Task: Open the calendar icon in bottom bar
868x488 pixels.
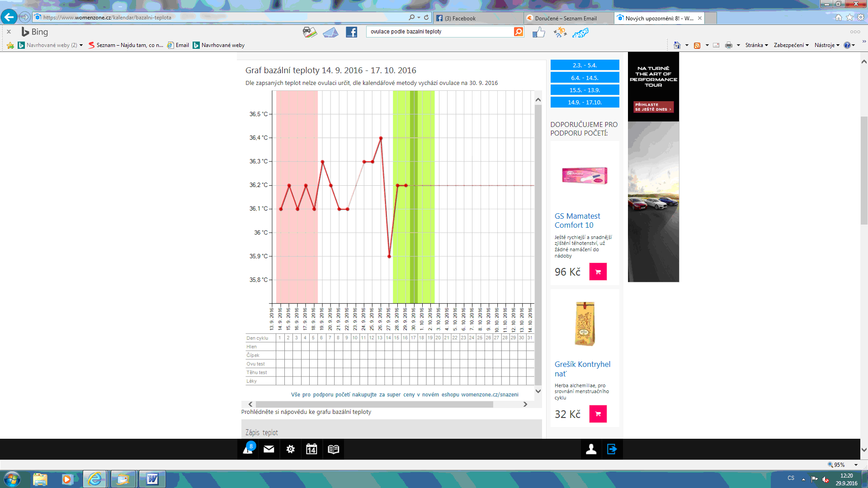Action: click(x=311, y=449)
